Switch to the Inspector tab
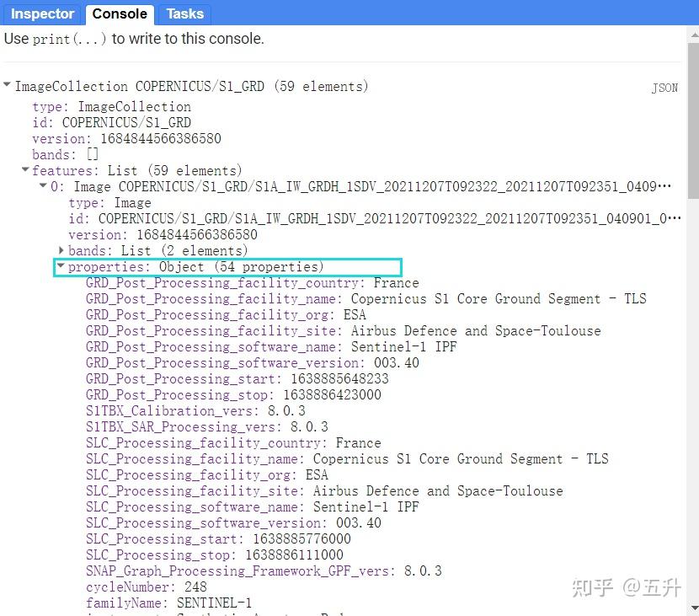Viewport: 699px width, 616px height. (42, 13)
